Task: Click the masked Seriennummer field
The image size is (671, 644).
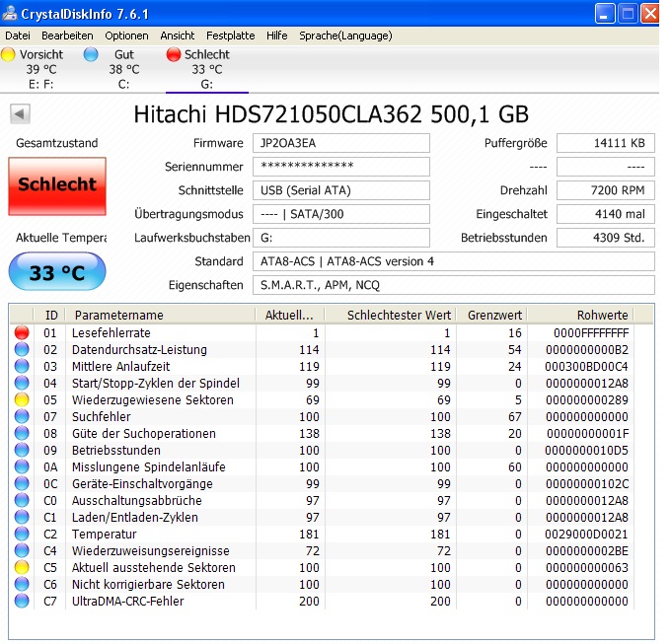Action: pyautogui.click(x=341, y=167)
